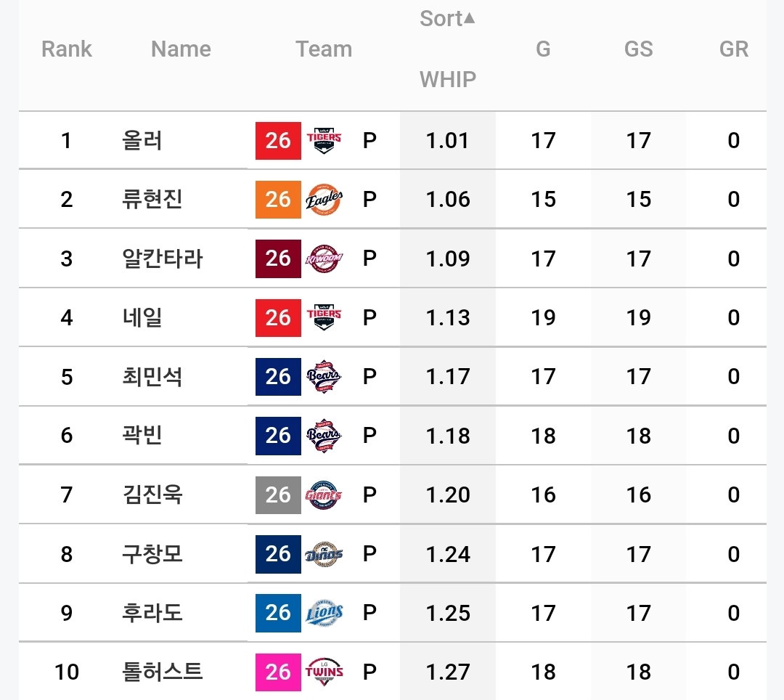
Task: Sort by the WHIP column header
Action: [x=447, y=79]
